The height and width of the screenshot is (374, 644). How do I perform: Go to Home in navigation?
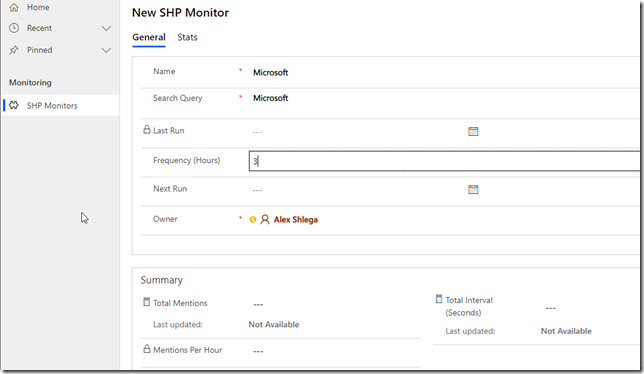pos(38,7)
